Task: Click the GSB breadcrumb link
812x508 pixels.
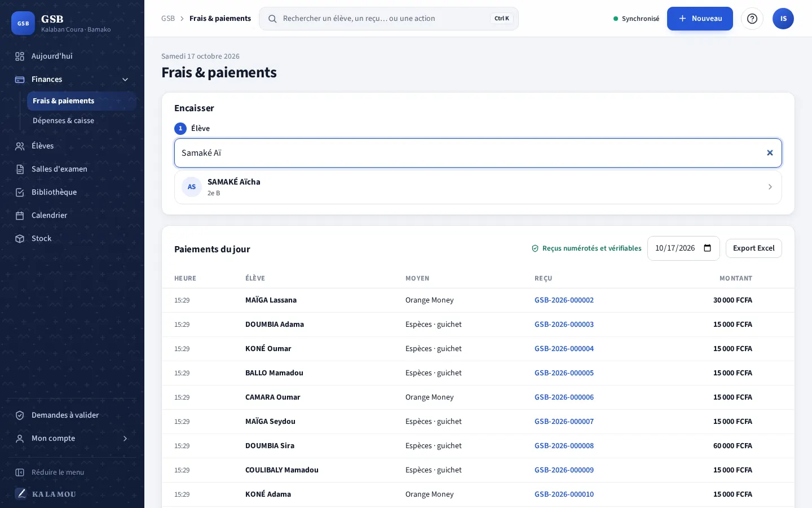Action: click(x=168, y=19)
